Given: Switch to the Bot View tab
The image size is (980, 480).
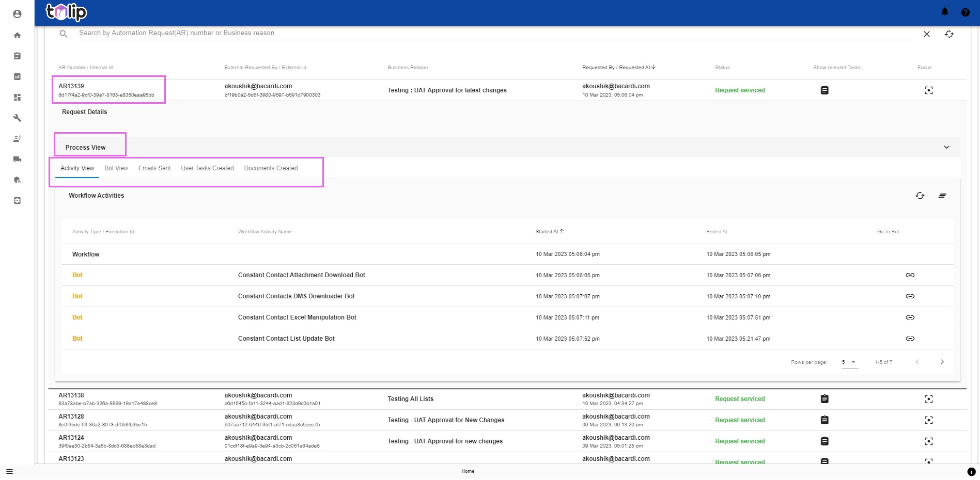Looking at the screenshot, I should 116,168.
